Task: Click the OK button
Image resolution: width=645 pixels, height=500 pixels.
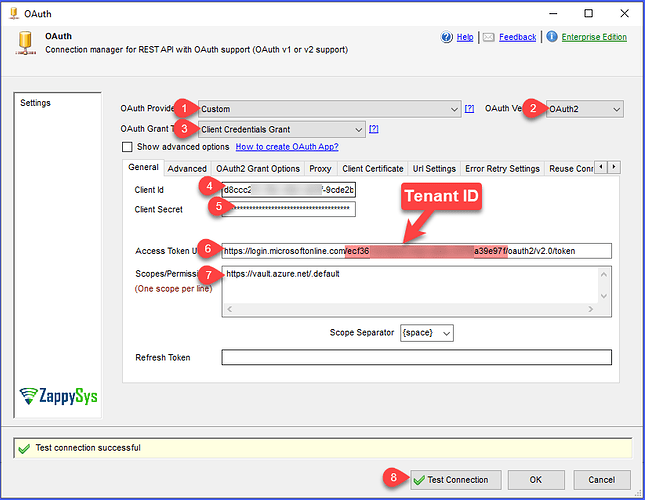Action: click(536, 480)
